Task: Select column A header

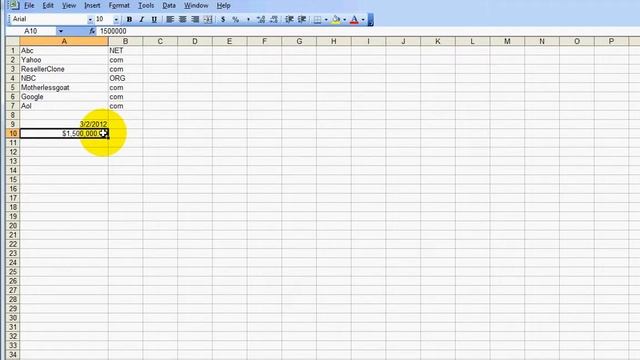Action: 64,41
